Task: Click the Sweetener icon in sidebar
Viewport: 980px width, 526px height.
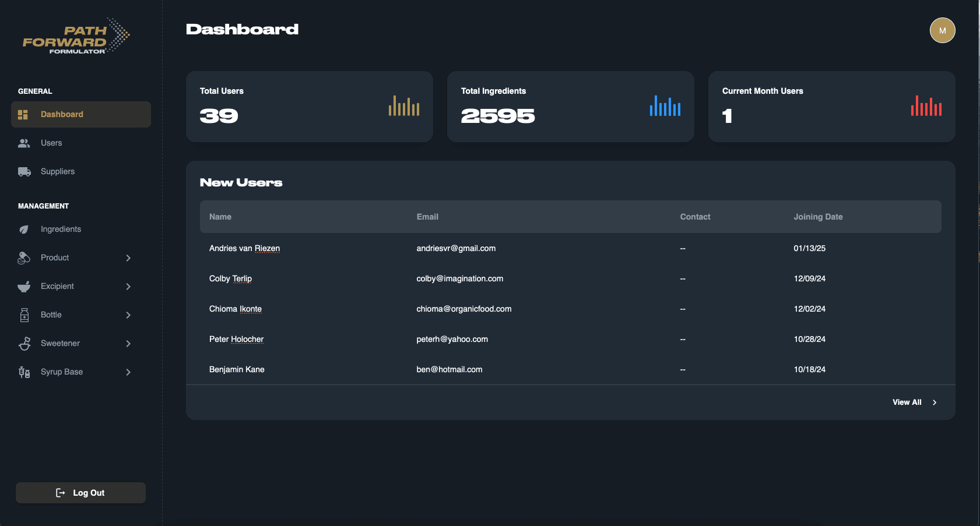Action: [x=24, y=344]
